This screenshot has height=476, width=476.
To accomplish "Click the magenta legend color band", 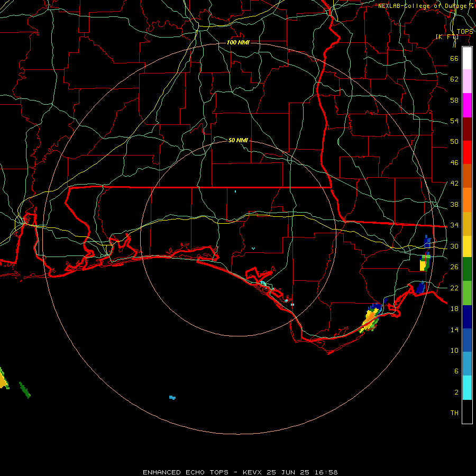I will [x=467, y=105].
